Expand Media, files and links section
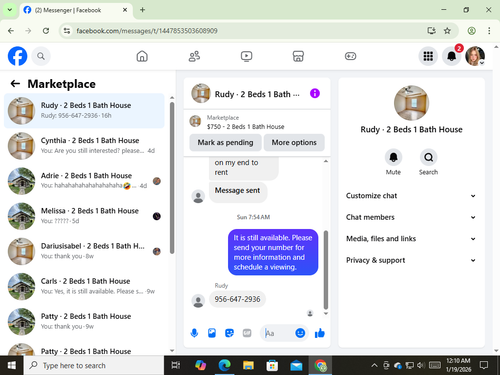 tap(411, 239)
